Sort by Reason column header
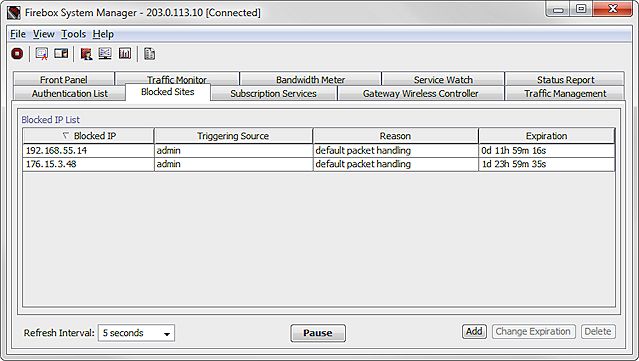Image resolution: width=639 pixels, height=361 pixels. pyautogui.click(x=395, y=136)
